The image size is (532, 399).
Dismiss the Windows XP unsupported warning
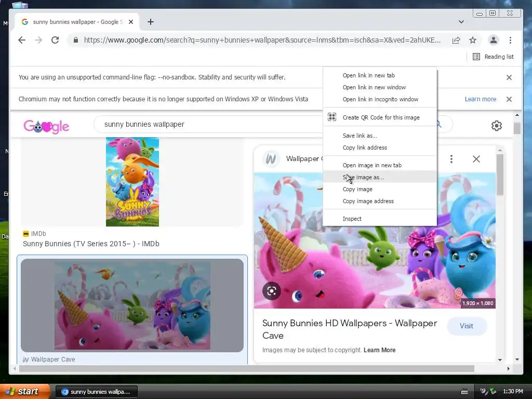pos(509,99)
